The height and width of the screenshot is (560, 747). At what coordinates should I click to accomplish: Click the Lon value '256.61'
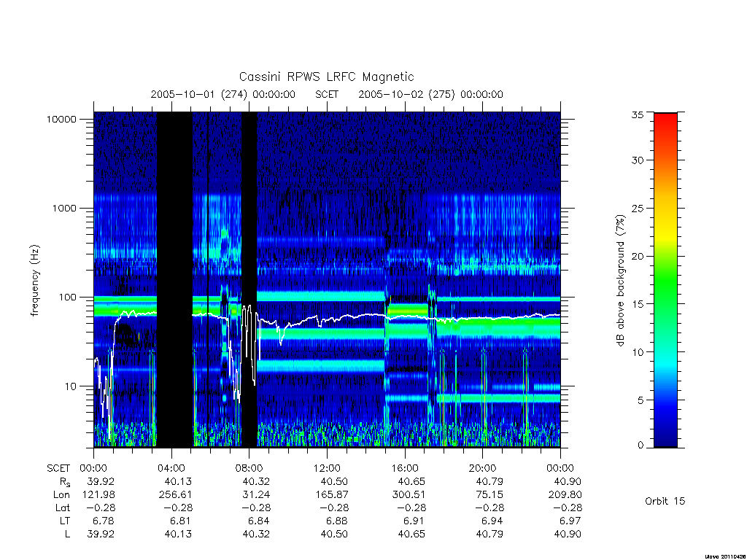click(x=175, y=495)
